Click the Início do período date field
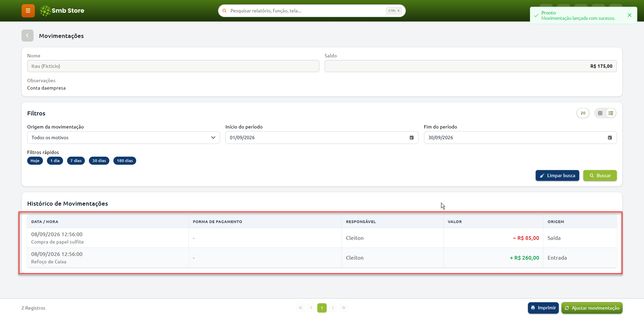The width and height of the screenshot is (644, 317). pyautogui.click(x=322, y=138)
